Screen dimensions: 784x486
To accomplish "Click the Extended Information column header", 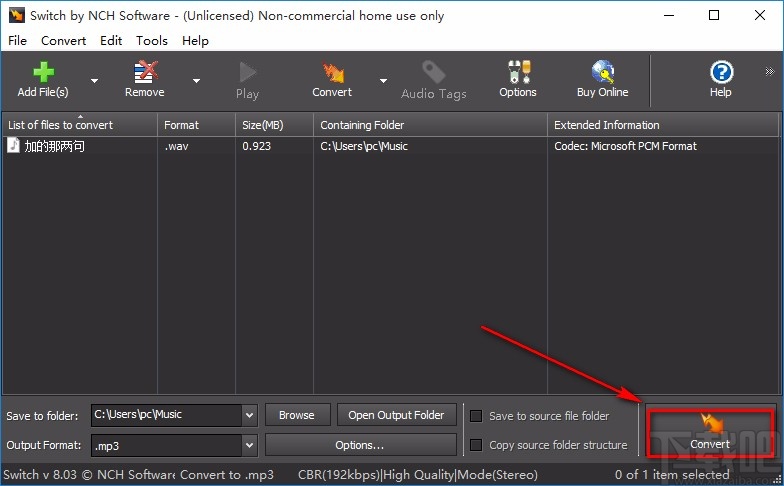I will pos(664,125).
